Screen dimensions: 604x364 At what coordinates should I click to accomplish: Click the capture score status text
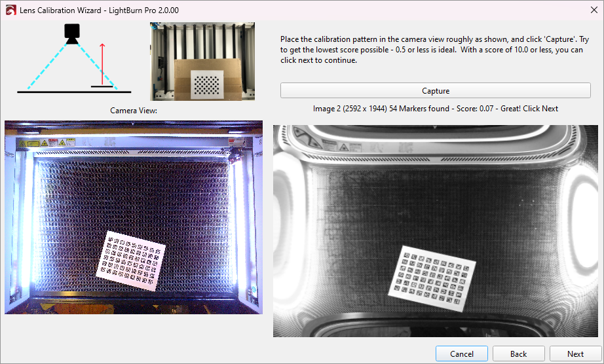click(435, 109)
